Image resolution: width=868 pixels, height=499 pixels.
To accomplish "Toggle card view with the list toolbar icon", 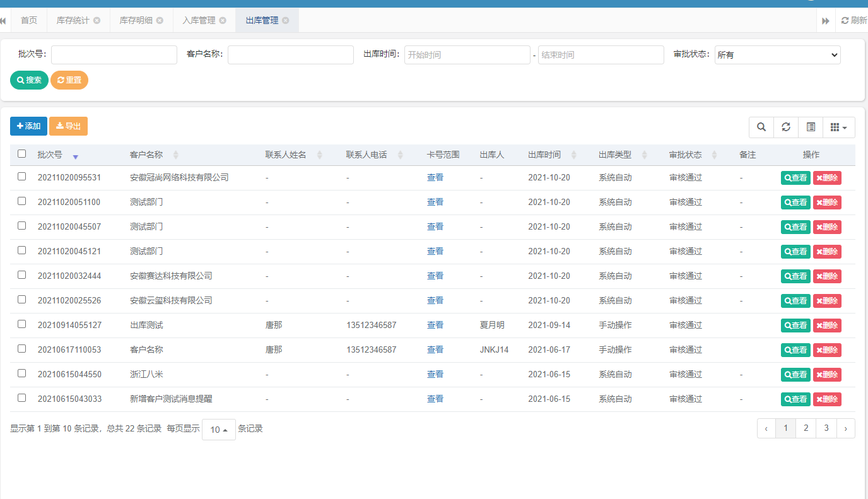I will 811,127.
